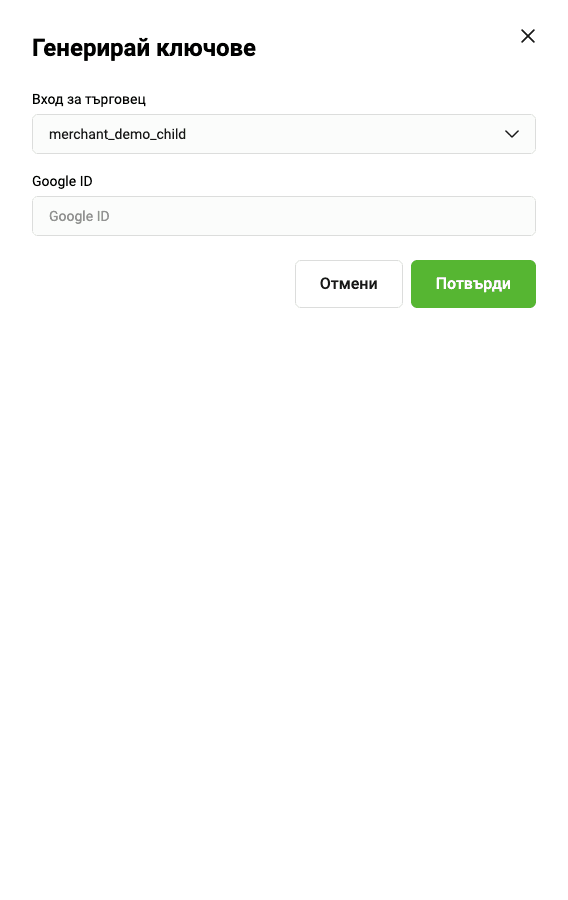
Task: Cancel key generation with Отмени
Action: 349,284
